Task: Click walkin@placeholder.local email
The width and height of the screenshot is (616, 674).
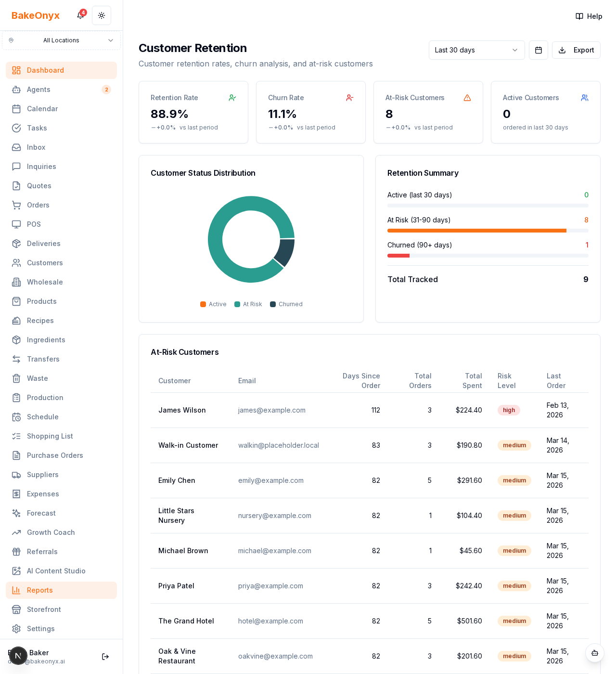Action: (x=279, y=445)
